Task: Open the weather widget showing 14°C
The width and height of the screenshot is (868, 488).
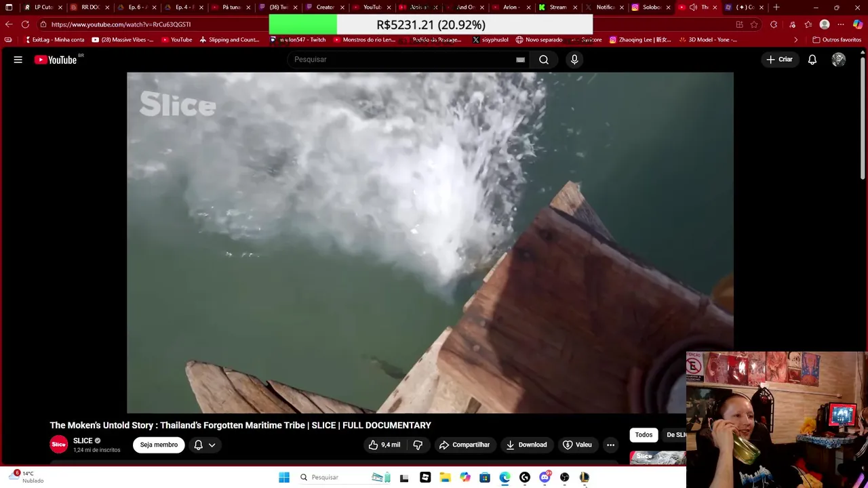Action: coord(25,477)
